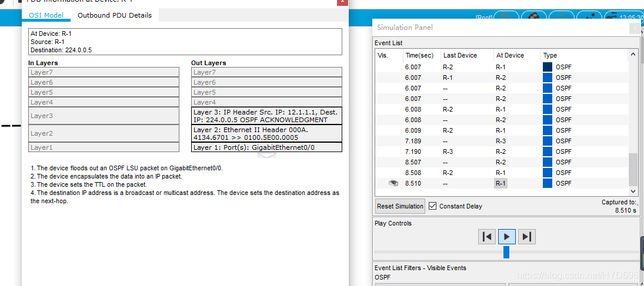Screen dimensions: 644x286
Task: Click the eye icon on the 8.510 event
Action: (x=393, y=183)
